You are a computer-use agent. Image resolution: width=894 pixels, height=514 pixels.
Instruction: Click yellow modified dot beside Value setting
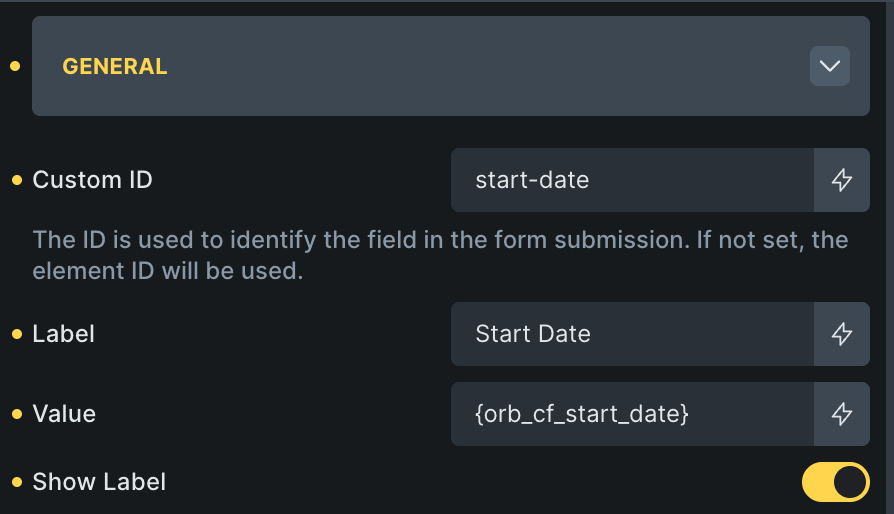16,414
